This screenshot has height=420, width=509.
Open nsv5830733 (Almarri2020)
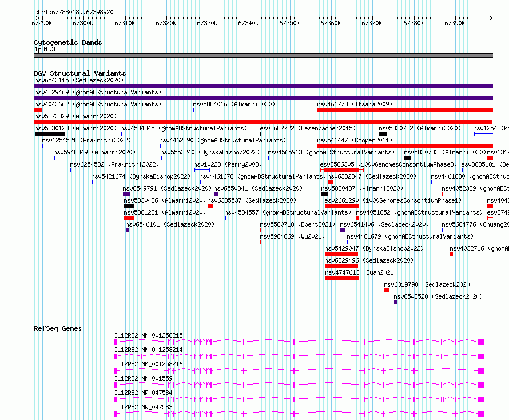coord(445,152)
